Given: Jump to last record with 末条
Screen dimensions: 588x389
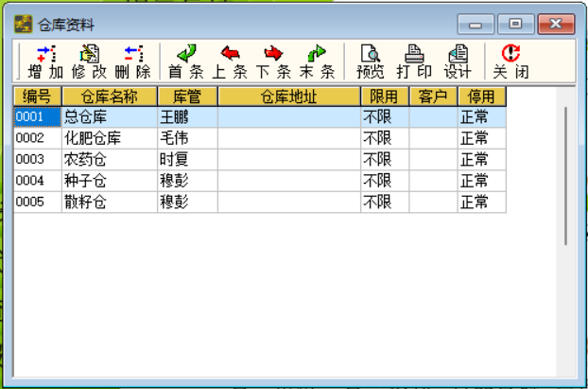Looking at the screenshot, I should [317, 62].
